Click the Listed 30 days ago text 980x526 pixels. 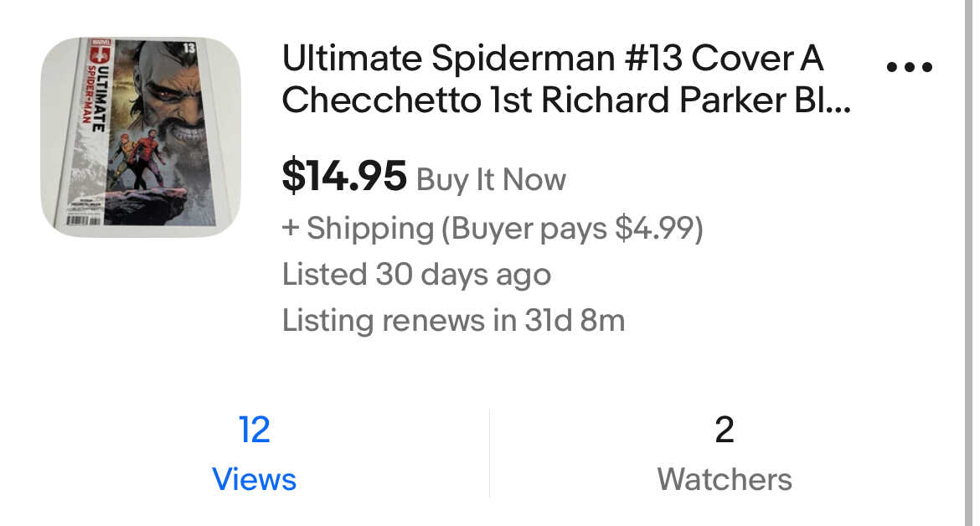416,274
